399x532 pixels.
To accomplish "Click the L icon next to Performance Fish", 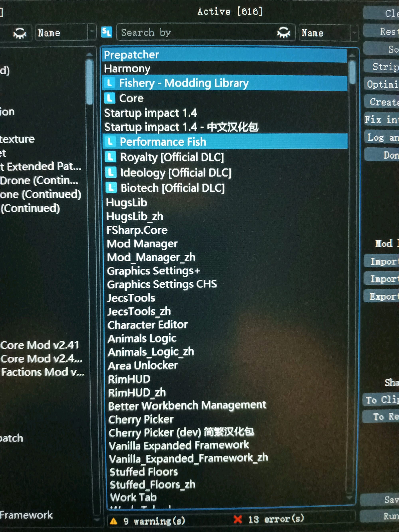I will pyautogui.click(x=110, y=142).
